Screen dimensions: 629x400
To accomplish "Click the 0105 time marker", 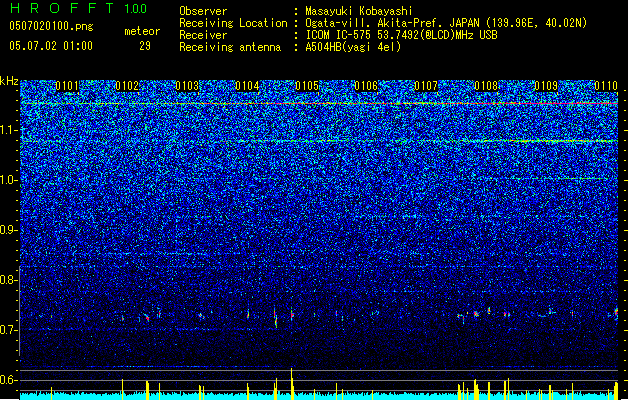I will [306, 86].
